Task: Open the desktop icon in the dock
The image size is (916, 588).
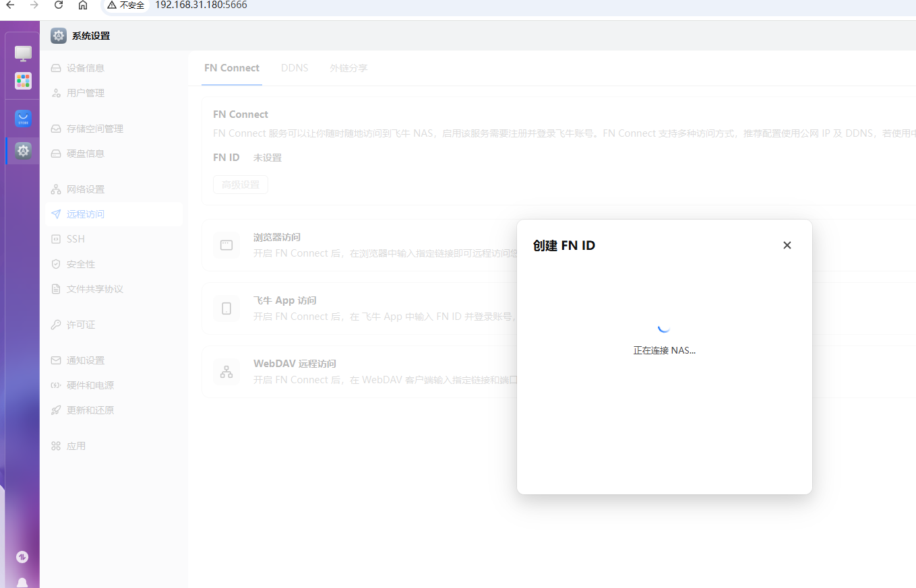Action: pos(24,53)
